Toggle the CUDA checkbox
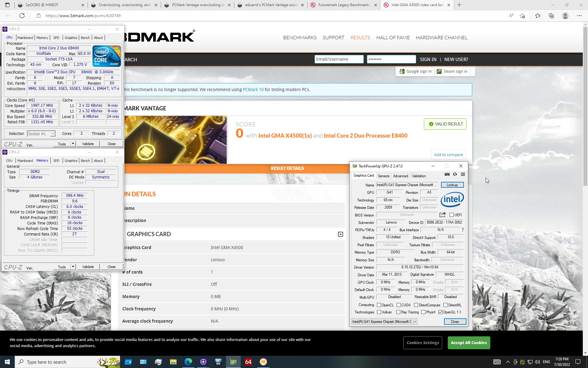The image size is (588, 368). tap(398, 305)
